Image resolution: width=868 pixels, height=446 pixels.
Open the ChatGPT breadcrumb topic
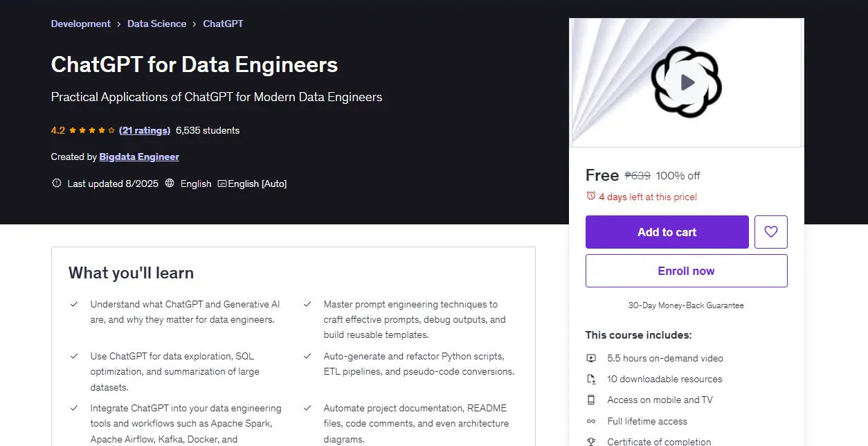(x=223, y=24)
